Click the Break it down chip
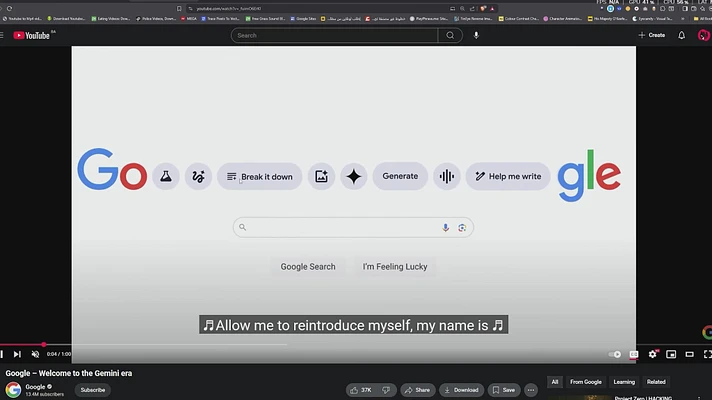The height and width of the screenshot is (400, 712). [260, 176]
